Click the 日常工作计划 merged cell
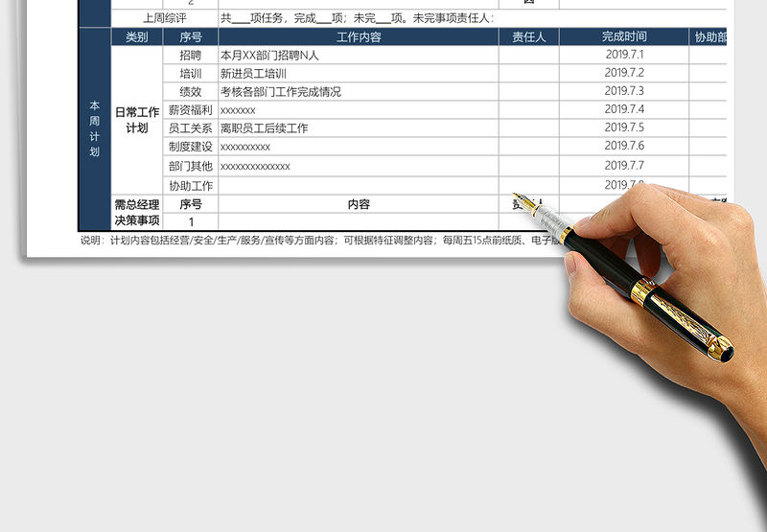This screenshot has height=532, width=767. (136, 120)
